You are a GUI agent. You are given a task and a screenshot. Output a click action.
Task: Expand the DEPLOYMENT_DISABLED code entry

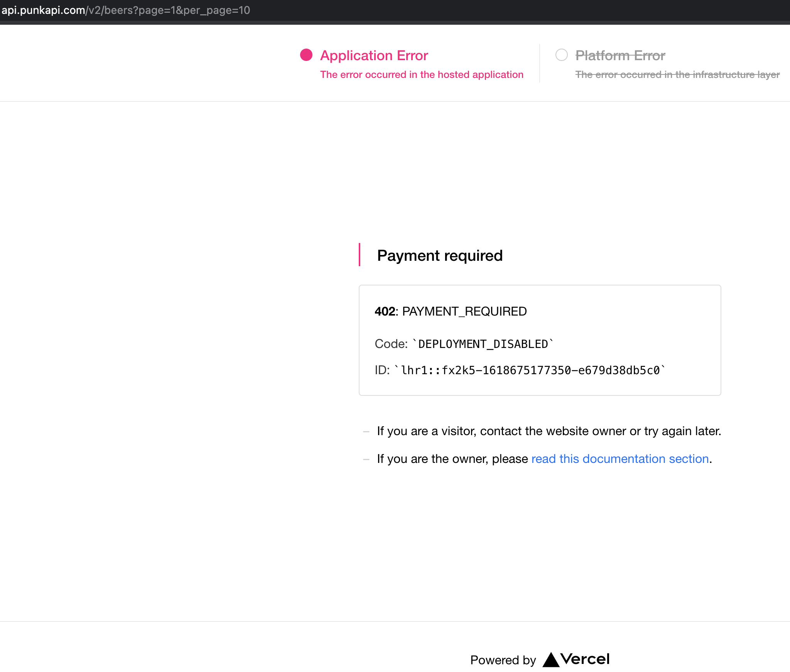tap(463, 344)
